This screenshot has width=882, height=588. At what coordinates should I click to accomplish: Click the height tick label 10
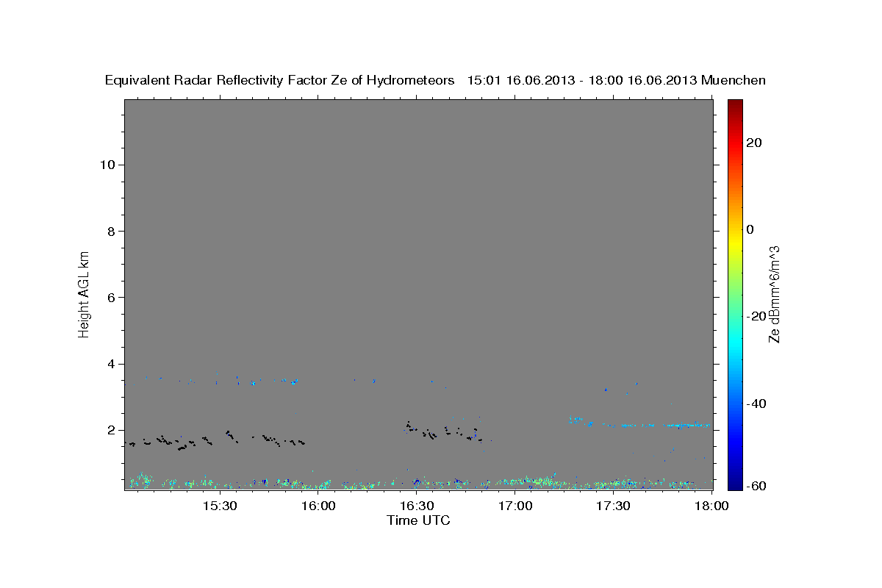coord(107,165)
